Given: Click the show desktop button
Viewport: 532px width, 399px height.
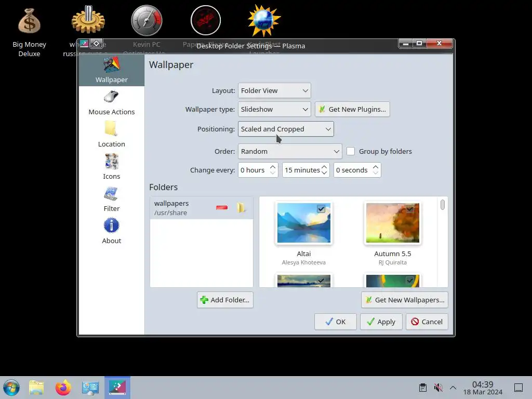Looking at the screenshot, I should [x=518, y=388].
